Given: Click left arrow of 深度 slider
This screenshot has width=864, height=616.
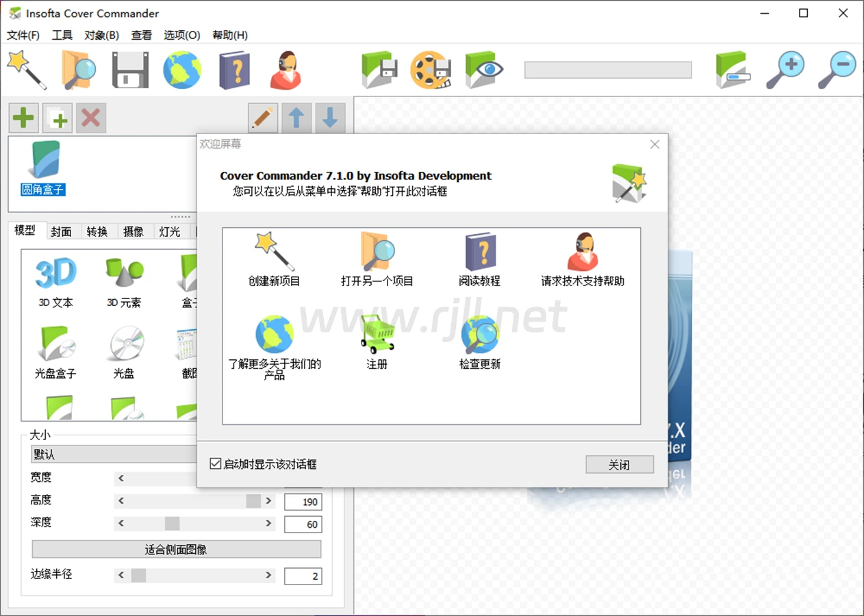Looking at the screenshot, I should [x=121, y=524].
